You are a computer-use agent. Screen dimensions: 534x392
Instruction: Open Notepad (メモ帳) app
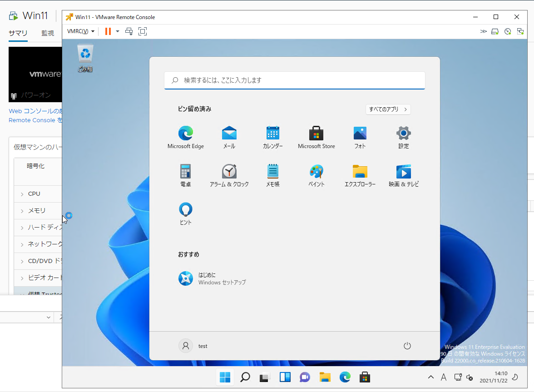pyautogui.click(x=273, y=175)
